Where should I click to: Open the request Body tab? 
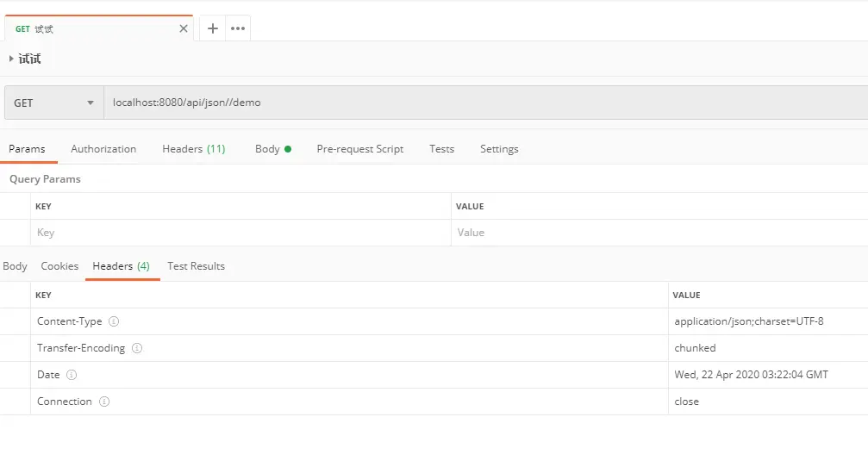tap(273, 149)
